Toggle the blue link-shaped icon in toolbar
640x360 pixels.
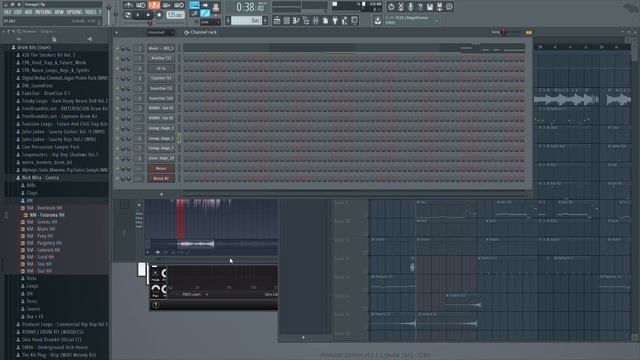pyautogui.click(x=205, y=13)
